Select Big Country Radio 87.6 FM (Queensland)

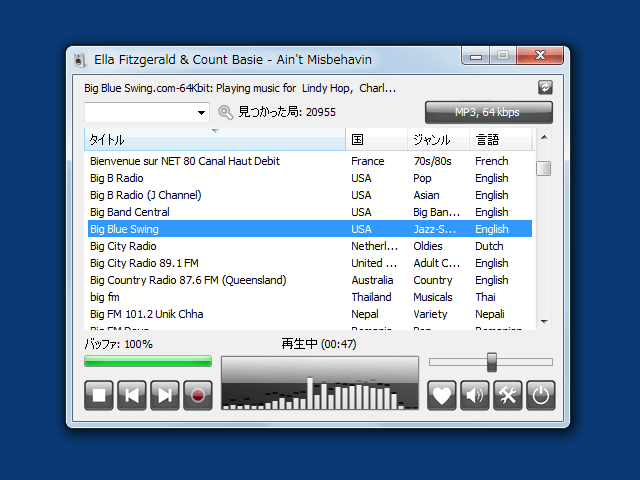pyautogui.click(x=309, y=280)
